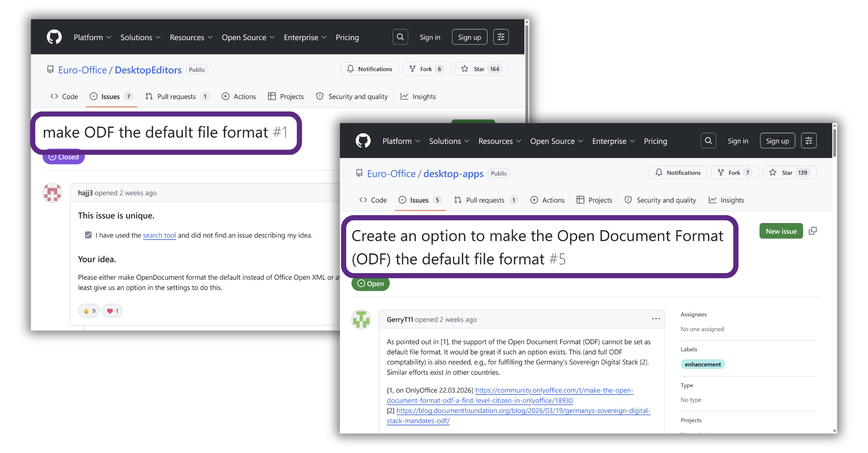
Task: Click GitHub logo in desktop-apps window
Action: click(363, 141)
